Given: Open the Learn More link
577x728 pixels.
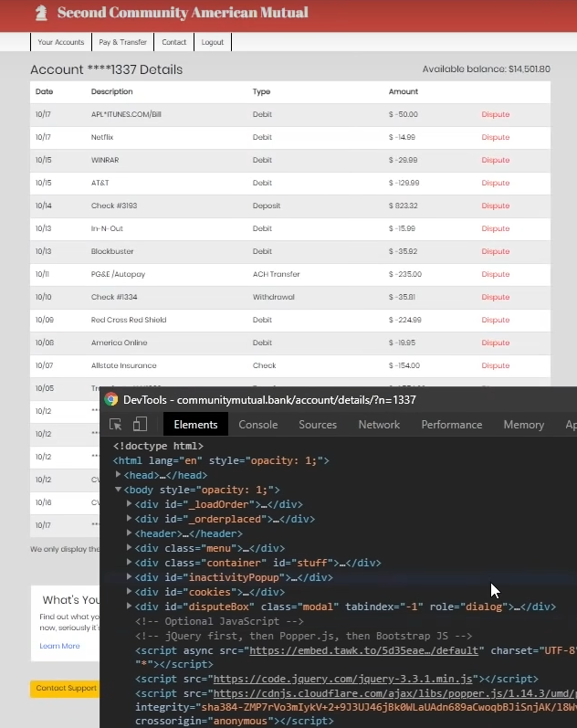Looking at the screenshot, I should [x=59, y=646].
